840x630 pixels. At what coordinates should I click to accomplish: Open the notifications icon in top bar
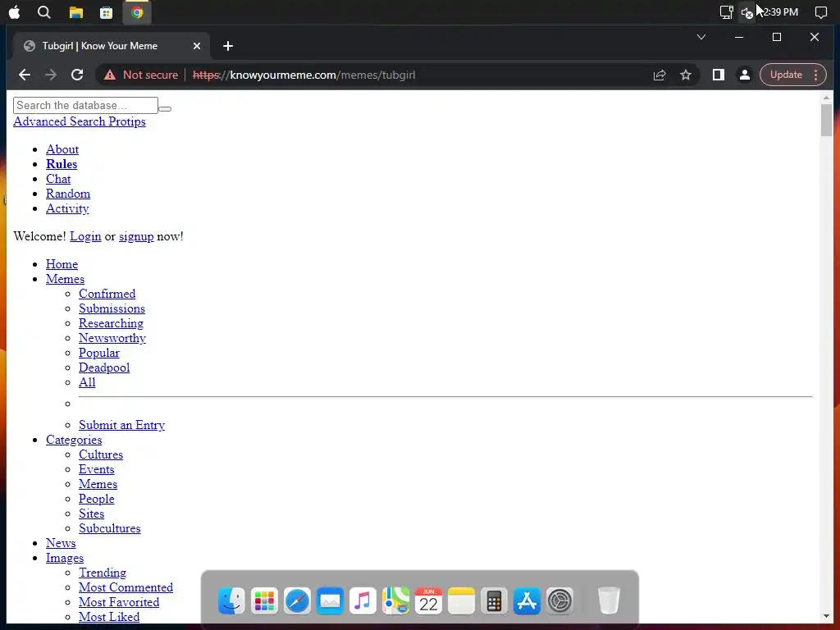tap(820, 12)
